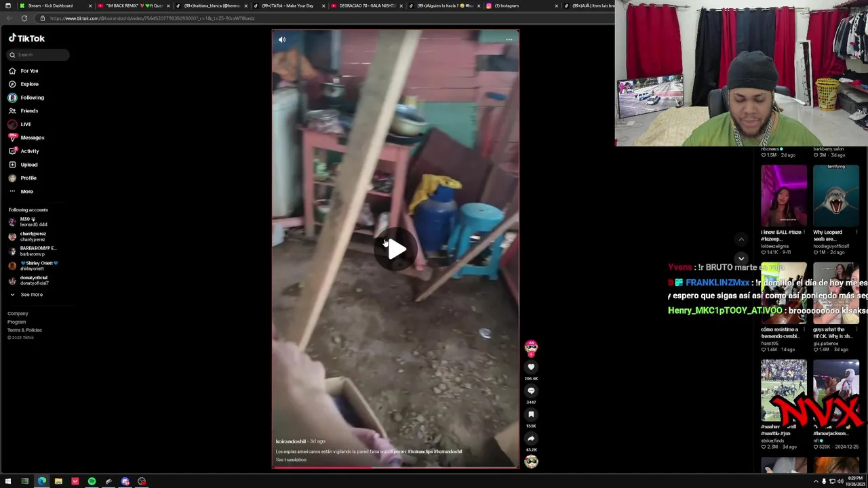Save video with bookmark icon
868x488 pixels.
pyautogui.click(x=531, y=414)
